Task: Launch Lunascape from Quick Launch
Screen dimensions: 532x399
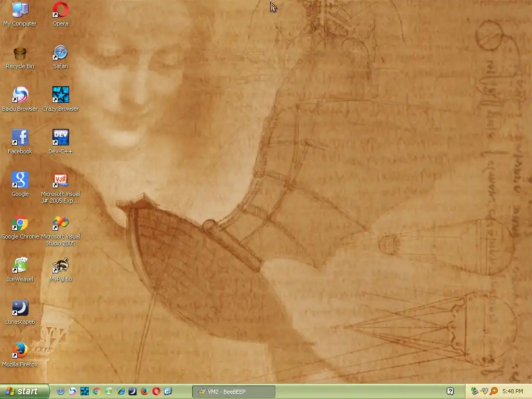Action: (132, 392)
